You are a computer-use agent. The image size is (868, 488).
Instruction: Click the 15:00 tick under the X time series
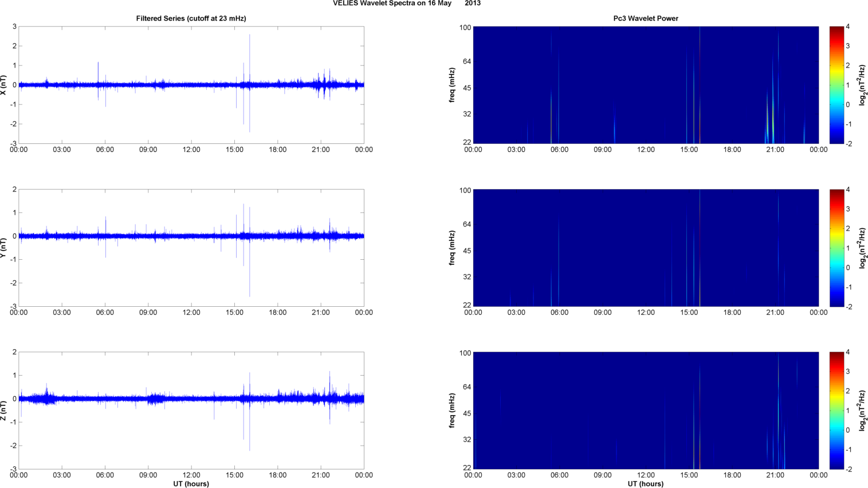[x=234, y=150]
